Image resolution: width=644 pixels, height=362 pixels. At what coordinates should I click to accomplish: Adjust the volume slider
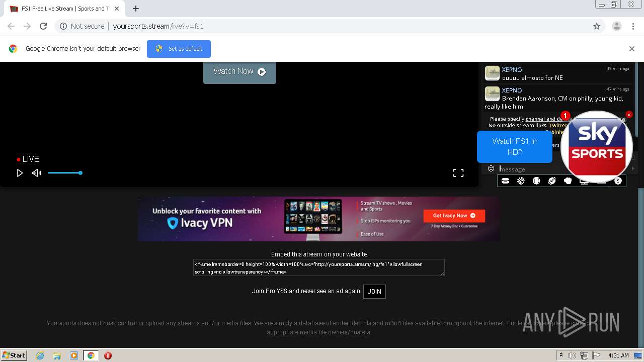pos(65,173)
